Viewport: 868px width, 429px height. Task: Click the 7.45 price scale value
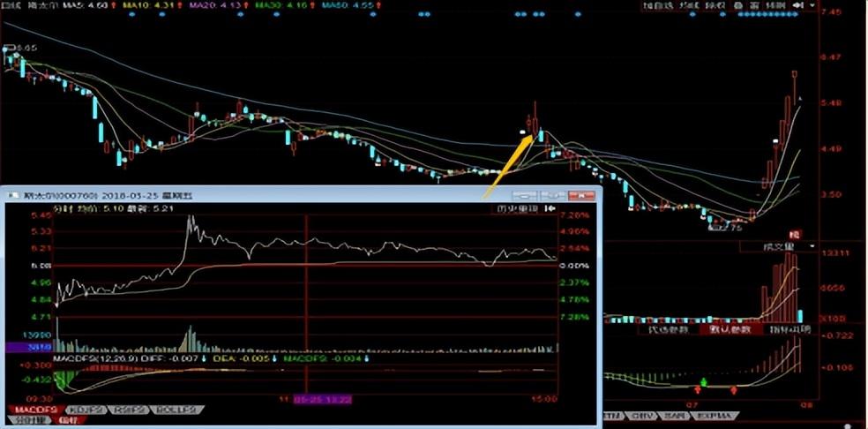coord(834,12)
